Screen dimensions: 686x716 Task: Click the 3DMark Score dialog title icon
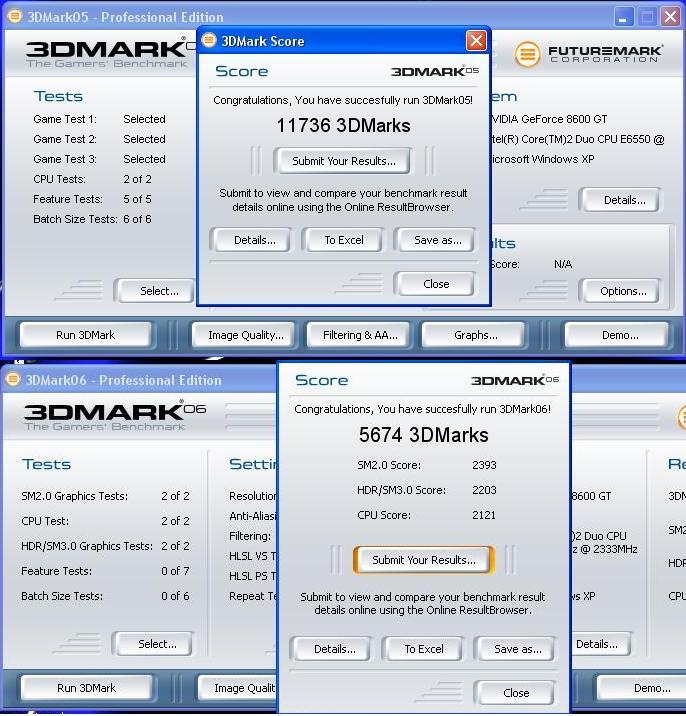209,40
